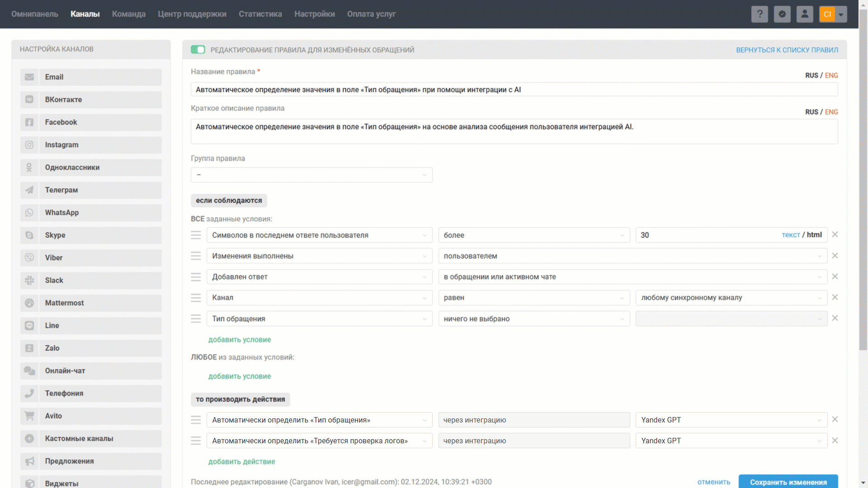This screenshot has width=868, height=488.
Task: Toggle the rule enabled switch
Action: (198, 50)
